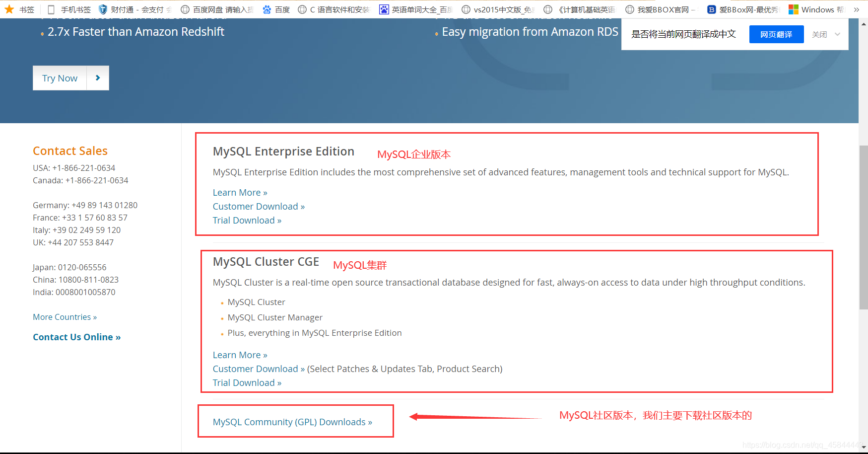868x454 pixels.
Task: Click the MySQL Cluster Manager bullet item
Action: click(275, 317)
